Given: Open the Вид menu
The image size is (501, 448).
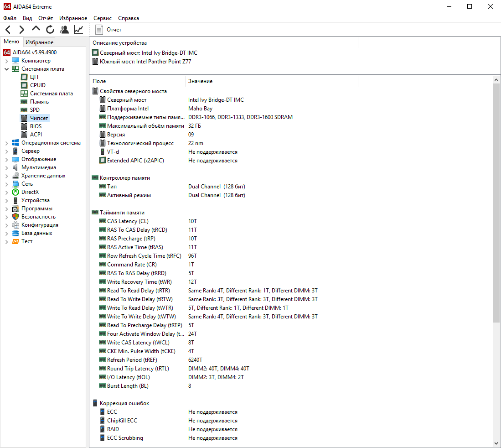Looking at the screenshot, I should coord(27,18).
